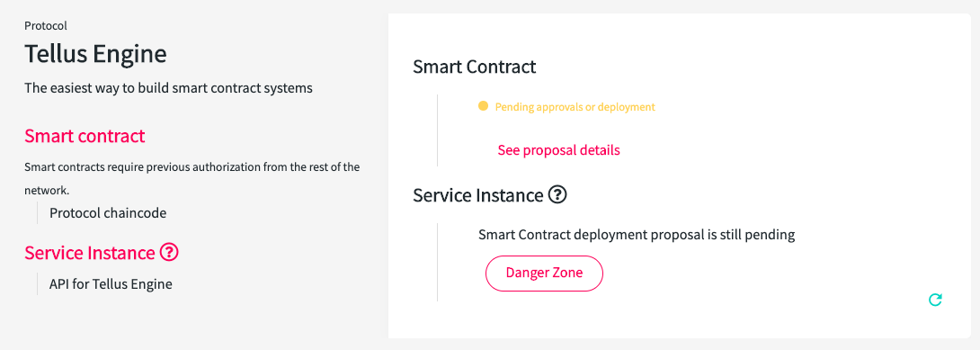The image size is (980, 350).
Task: Open help icon beside right Service Instance
Action: 557,195
